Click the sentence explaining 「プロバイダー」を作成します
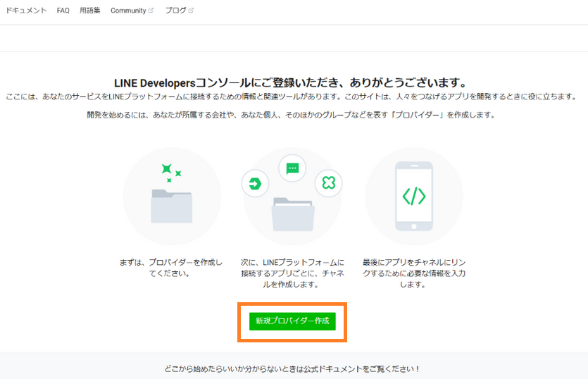588x379 pixels. coord(291,115)
